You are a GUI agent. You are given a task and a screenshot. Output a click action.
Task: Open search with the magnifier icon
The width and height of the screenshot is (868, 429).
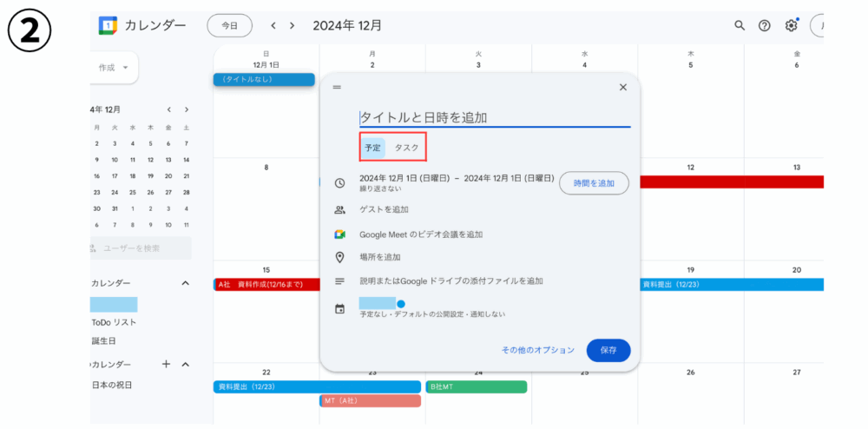(x=739, y=25)
